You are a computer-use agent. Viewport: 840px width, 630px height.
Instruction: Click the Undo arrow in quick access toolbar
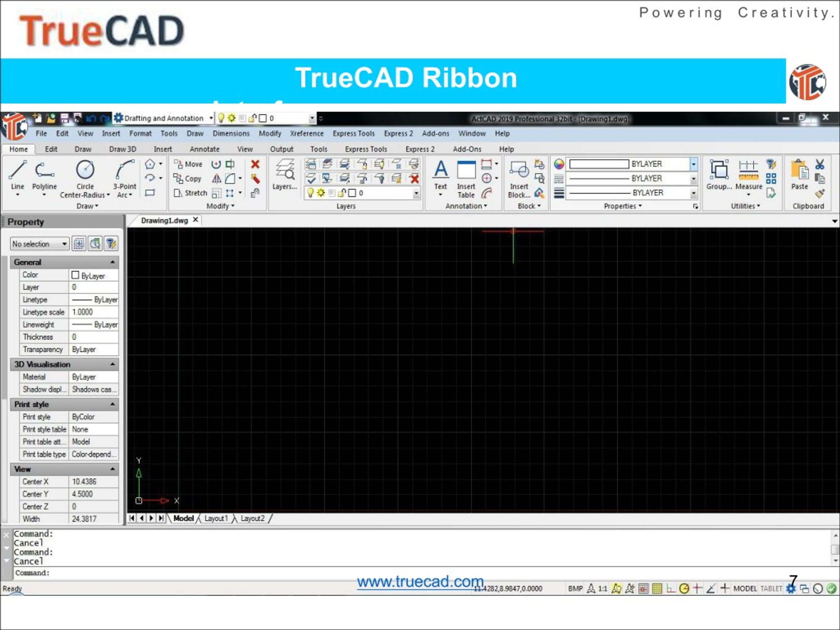(91, 118)
